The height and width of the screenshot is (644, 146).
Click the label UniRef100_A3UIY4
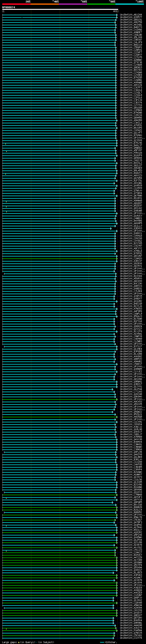click(131, 628)
